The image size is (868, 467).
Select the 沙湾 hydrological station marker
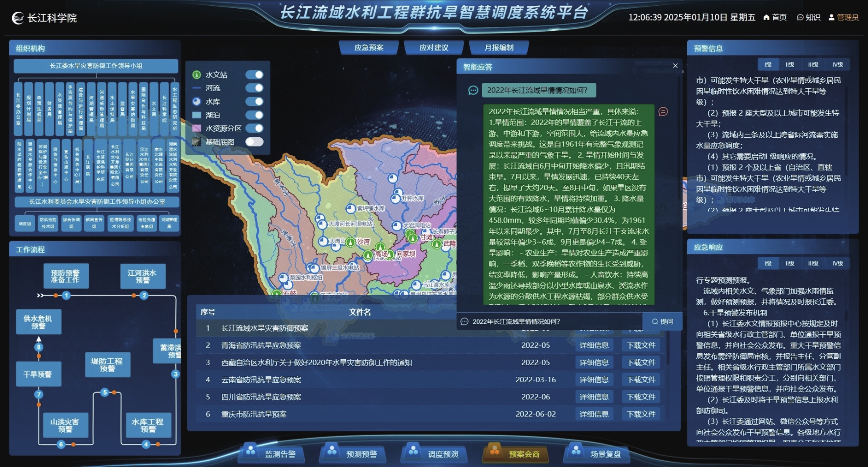coord(350,242)
